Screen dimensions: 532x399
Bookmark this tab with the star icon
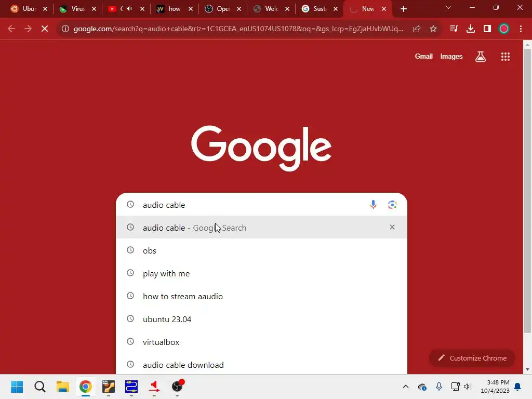coord(433,29)
